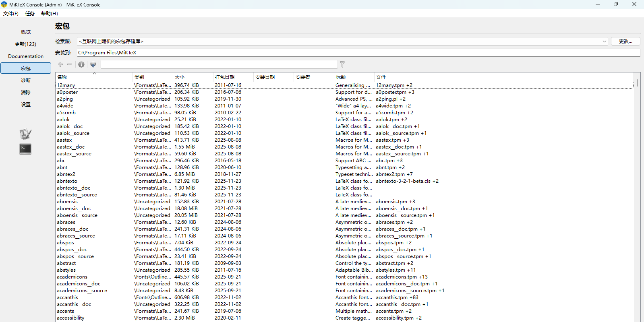Open the 文件(F) menu
Screen dimensions: 644x322
(11, 14)
